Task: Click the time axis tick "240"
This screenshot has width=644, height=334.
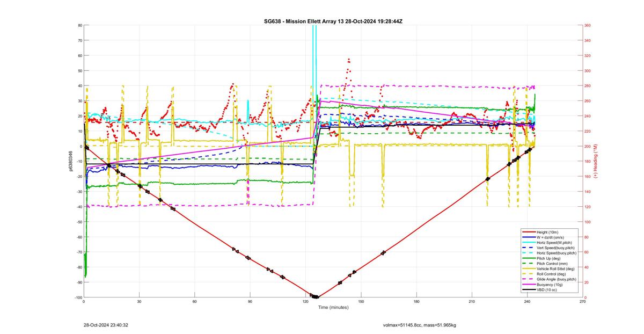Action: point(527,302)
